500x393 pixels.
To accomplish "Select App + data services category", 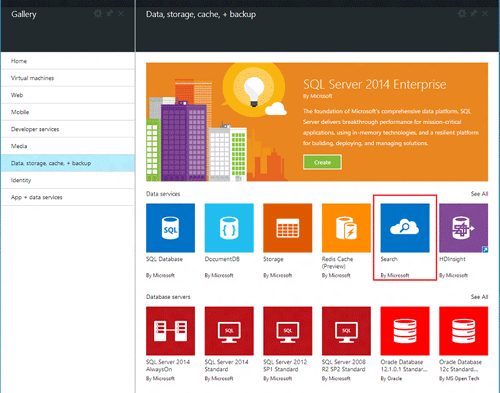I will 68,197.
